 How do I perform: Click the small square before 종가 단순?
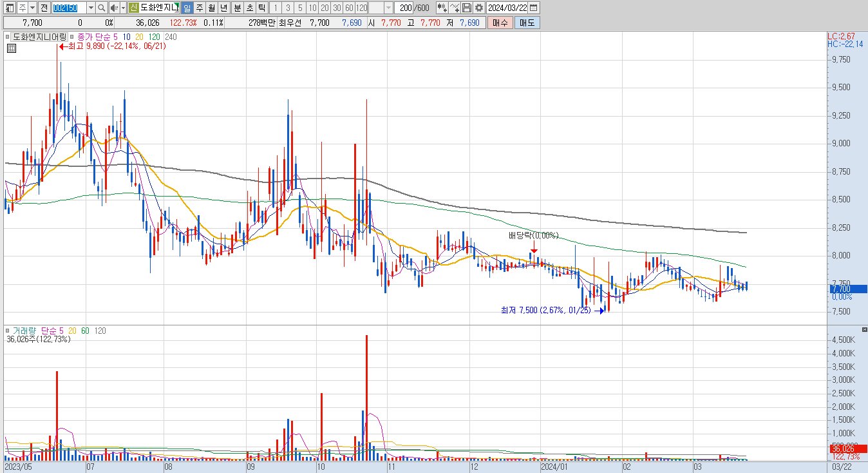click(x=72, y=37)
